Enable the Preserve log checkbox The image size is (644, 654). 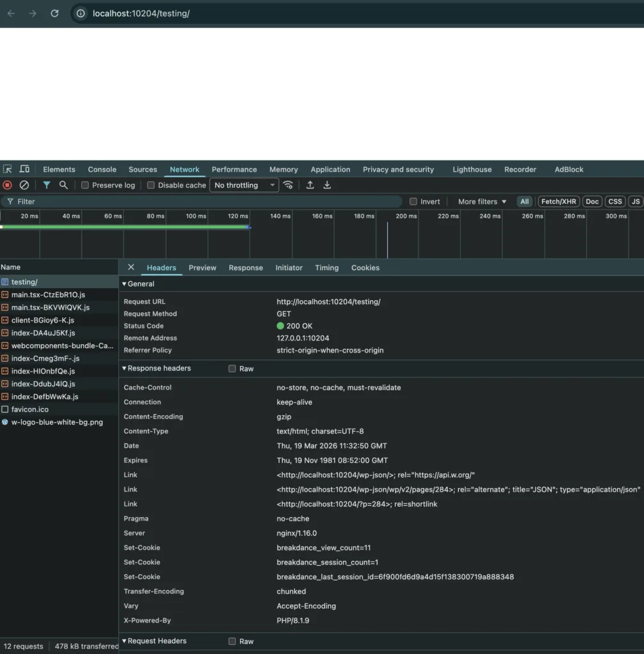[x=84, y=185]
